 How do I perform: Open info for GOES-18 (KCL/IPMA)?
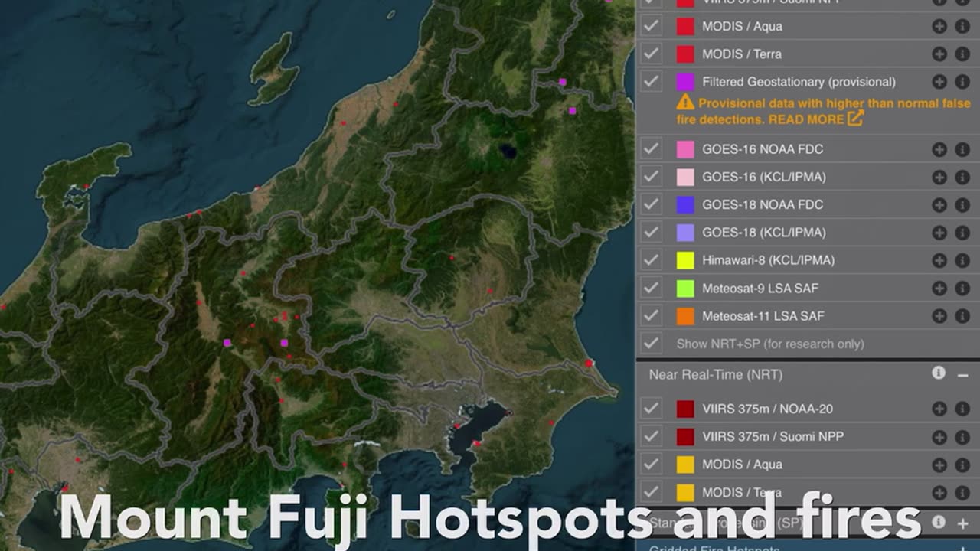tap(962, 233)
